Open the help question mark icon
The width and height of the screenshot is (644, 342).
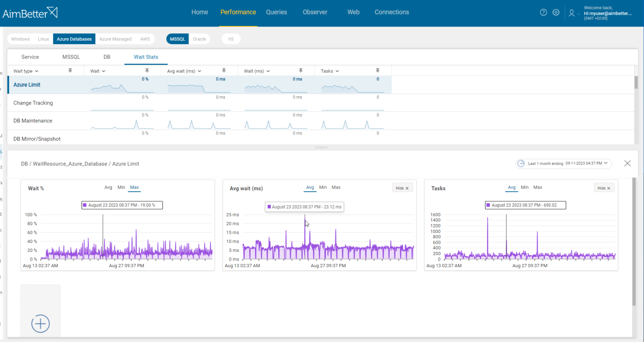543,12
